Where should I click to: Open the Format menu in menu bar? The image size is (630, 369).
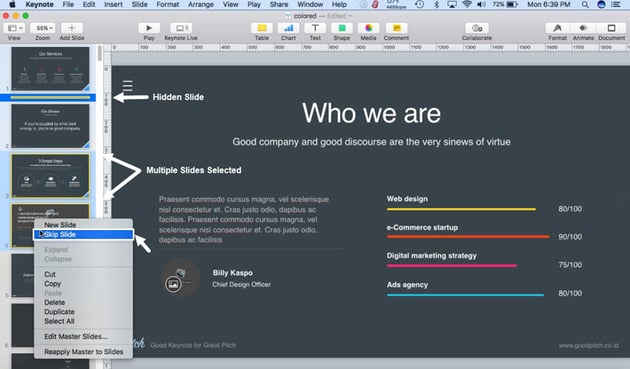(x=168, y=4)
